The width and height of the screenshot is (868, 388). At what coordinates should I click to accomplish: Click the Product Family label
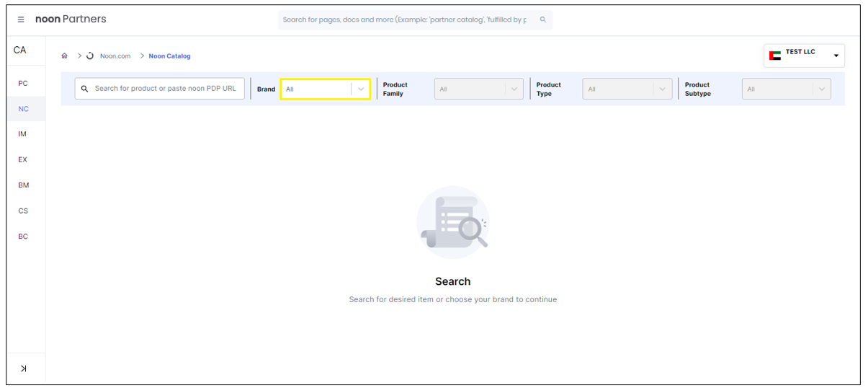pos(395,89)
